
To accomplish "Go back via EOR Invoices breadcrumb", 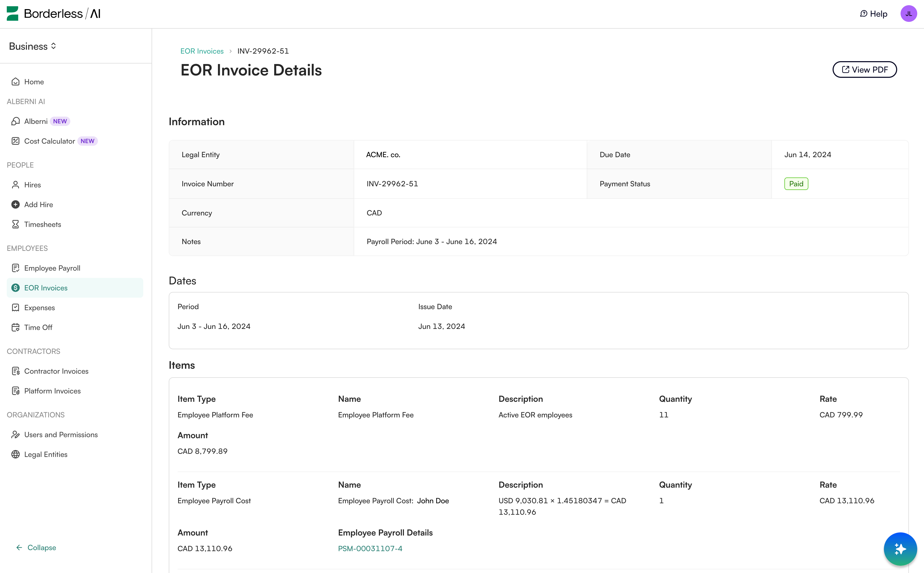I will point(202,50).
